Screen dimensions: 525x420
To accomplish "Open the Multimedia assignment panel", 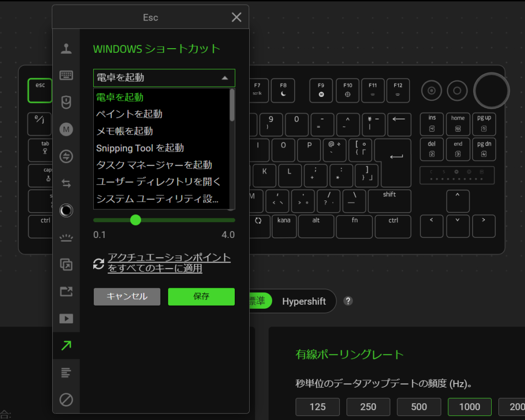I will [x=66, y=318].
